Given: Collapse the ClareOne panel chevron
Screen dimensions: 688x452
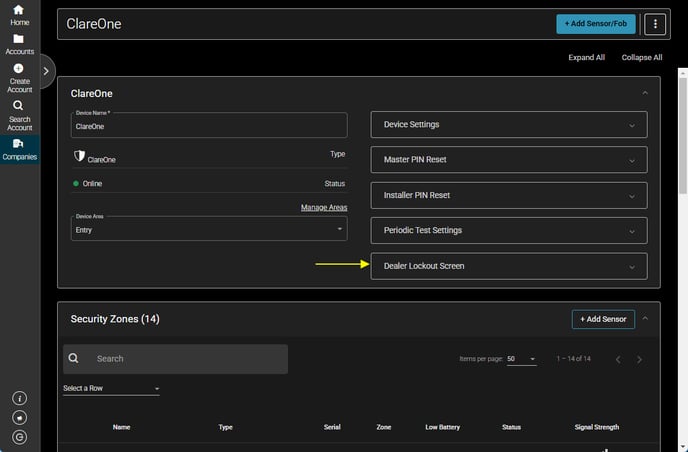Looking at the screenshot, I should [645, 93].
